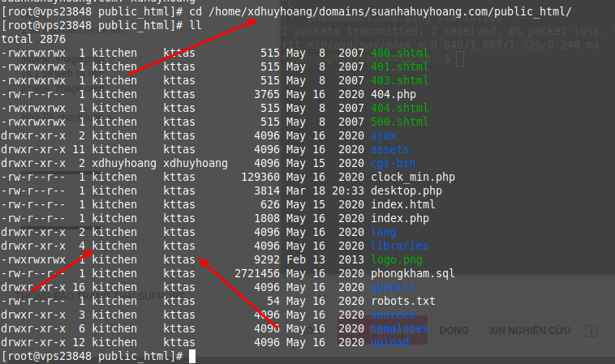Image resolution: width=615 pixels, height=364 pixels.
Task: Click the file size 2721456
Action: click(x=257, y=273)
